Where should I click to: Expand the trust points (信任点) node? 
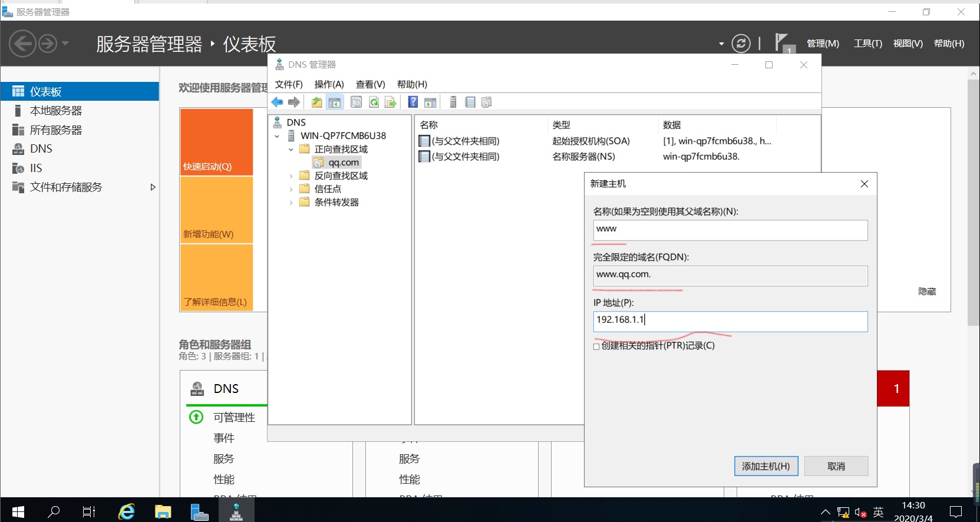pyautogui.click(x=291, y=189)
